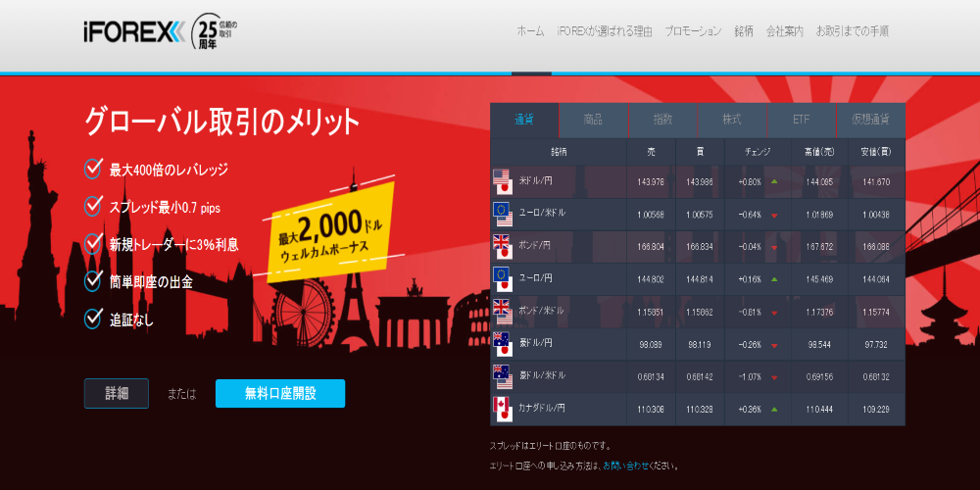Image resolution: width=980 pixels, height=490 pixels.
Task: Open the 指数 tab
Action: [662, 120]
